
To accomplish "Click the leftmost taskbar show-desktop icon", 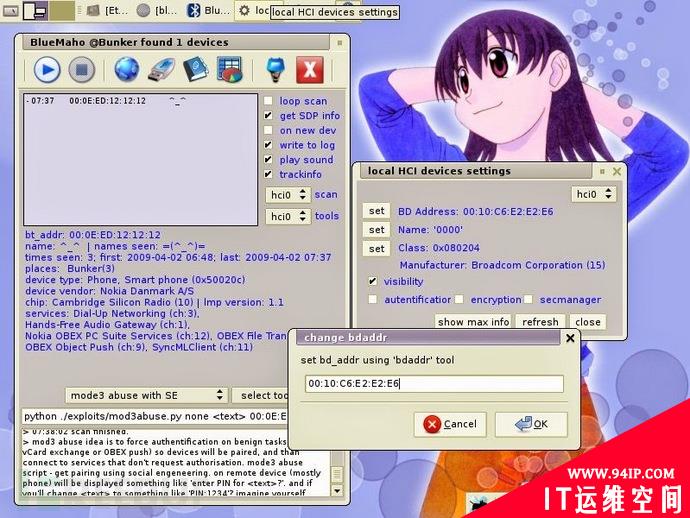I will tap(10, 11).
